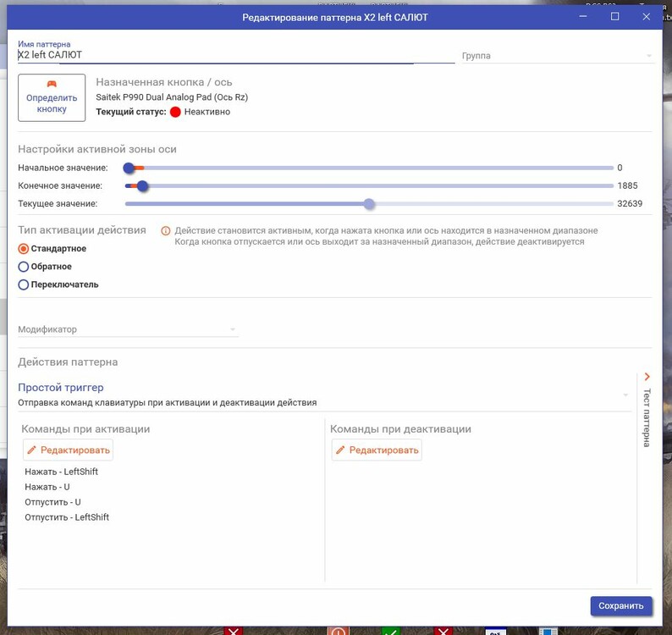This screenshot has height=635, width=672.
Task: Click the pencil icon under Команды при активации
Action: coord(31,450)
